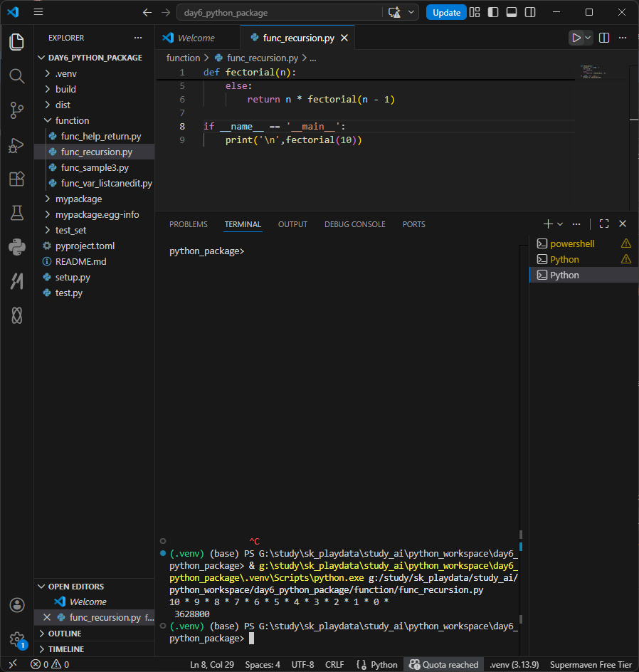Toggle the secondary side bar

[x=530, y=12]
